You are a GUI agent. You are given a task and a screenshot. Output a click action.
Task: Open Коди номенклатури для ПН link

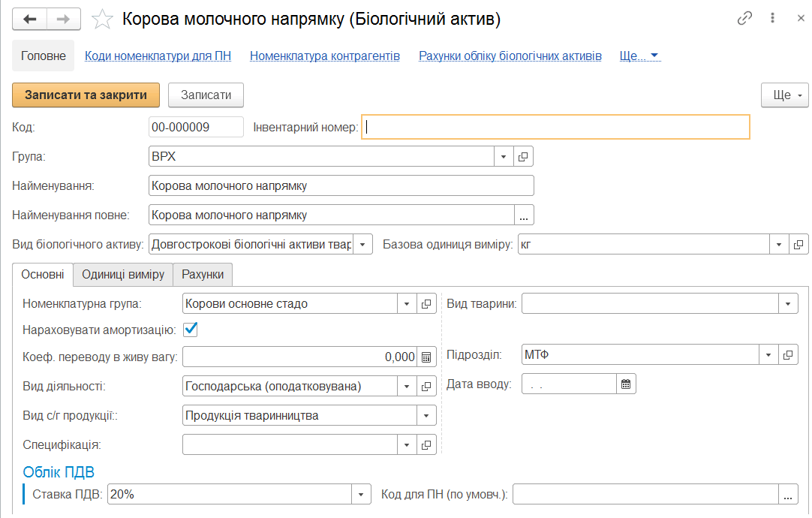click(x=158, y=56)
